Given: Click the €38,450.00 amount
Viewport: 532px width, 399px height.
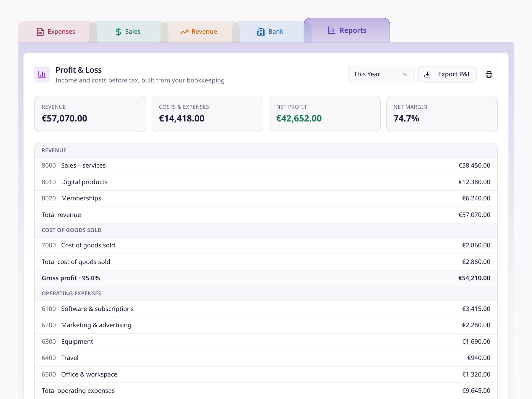Looking at the screenshot, I should (474, 166).
